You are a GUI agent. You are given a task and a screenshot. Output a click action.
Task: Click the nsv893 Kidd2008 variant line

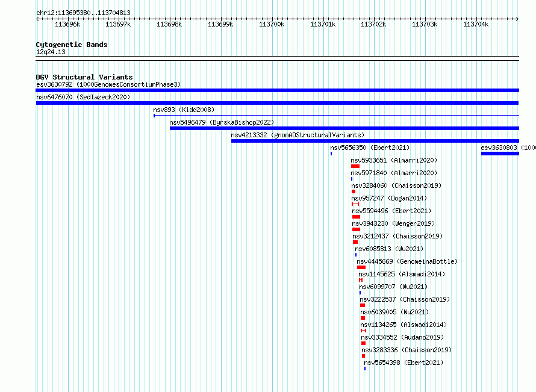click(x=337, y=116)
